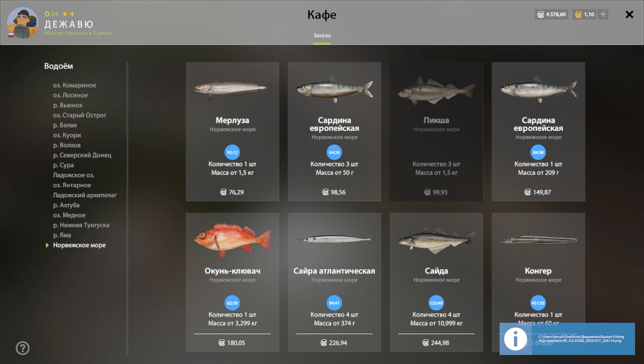Viewport: 644px width, 364px height.
Task: Select оз. Комариное in the waterbody list
Action: pos(74,85)
